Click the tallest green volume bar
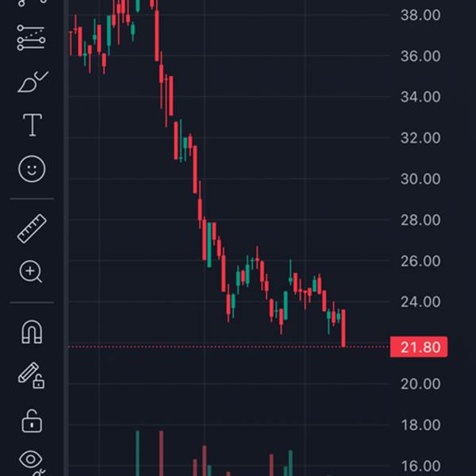Viewport: 476px width, 476px height. coord(137,453)
